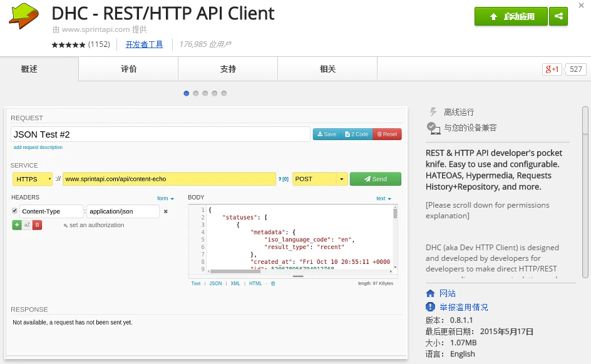Viewport: 591px width, 364px height.
Task: Click the Content-Type header name field
Action: pos(51,211)
